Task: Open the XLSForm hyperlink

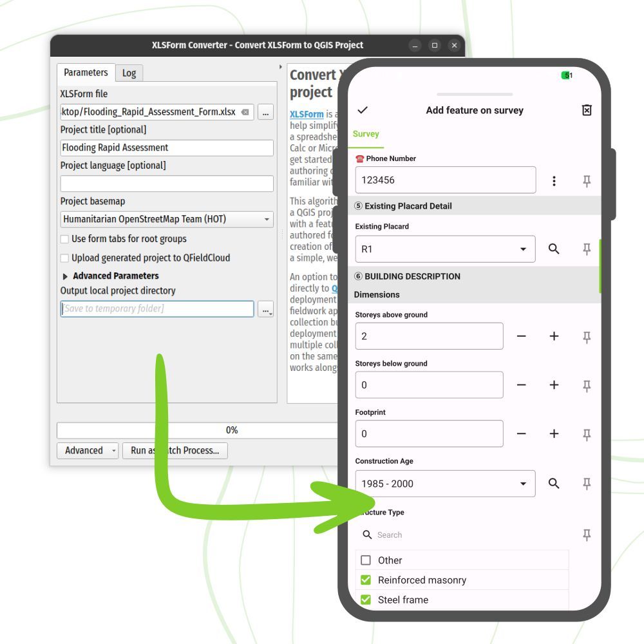Action: pos(307,114)
